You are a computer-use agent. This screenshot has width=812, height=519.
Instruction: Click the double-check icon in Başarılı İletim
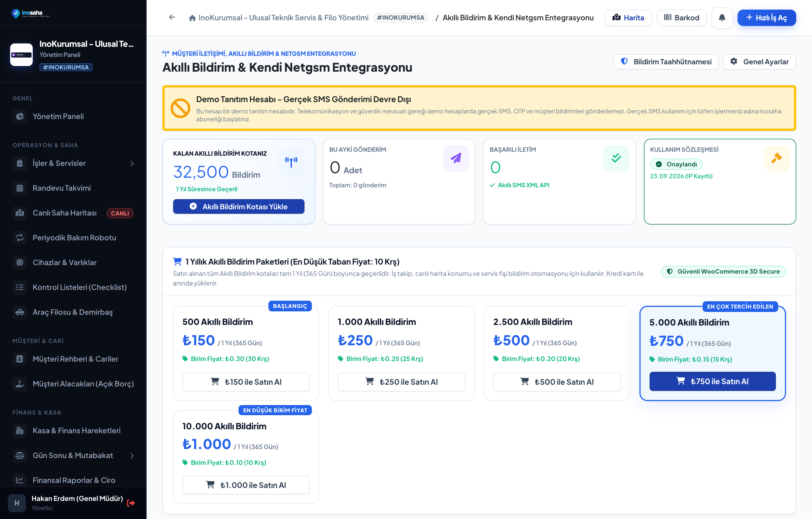(616, 158)
